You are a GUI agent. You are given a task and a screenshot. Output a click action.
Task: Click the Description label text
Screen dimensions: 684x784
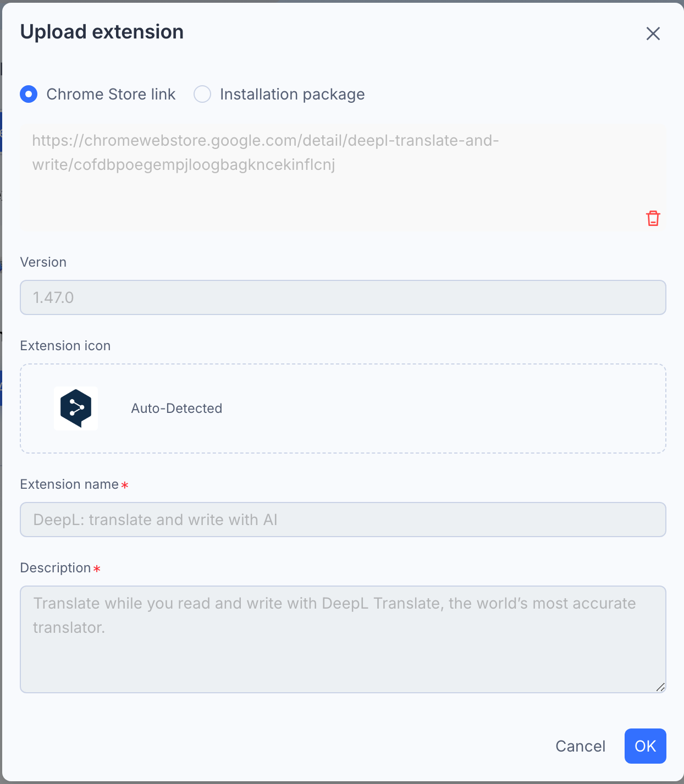pos(56,568)
